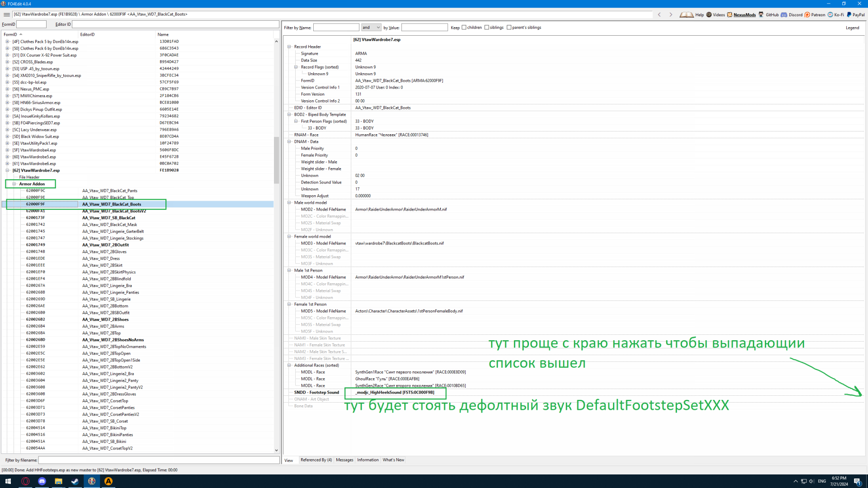Open the PayPal donation icon

849,14
